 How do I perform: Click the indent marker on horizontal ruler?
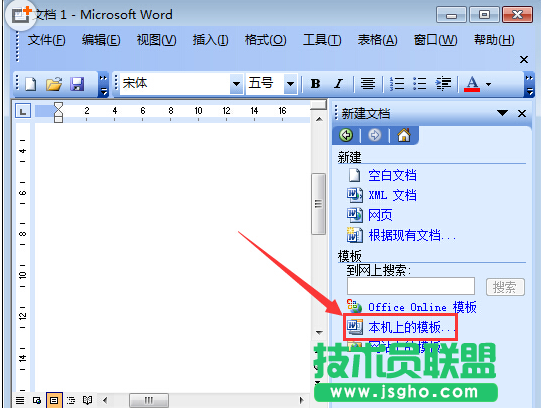[58, 112]
